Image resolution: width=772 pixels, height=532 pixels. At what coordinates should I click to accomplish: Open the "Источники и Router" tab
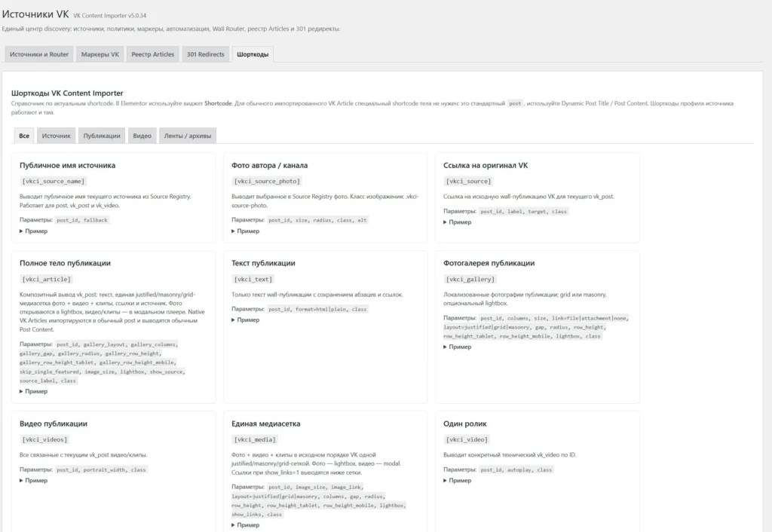coord(39,54)
